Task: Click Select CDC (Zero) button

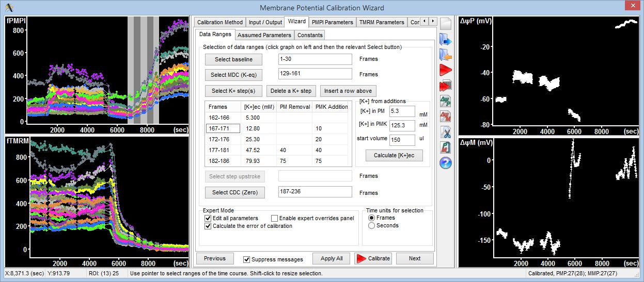Action: click(x=234, y=192)
